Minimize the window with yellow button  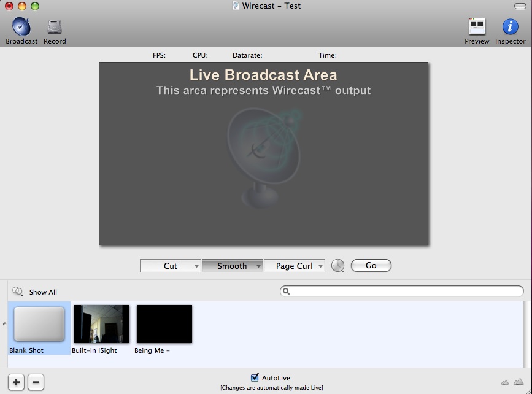point(22,6)
